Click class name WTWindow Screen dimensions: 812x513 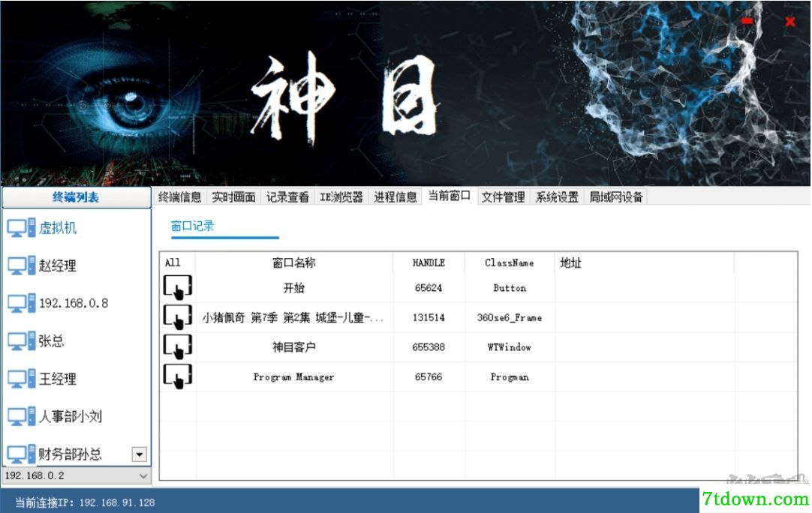pos(510,347)
